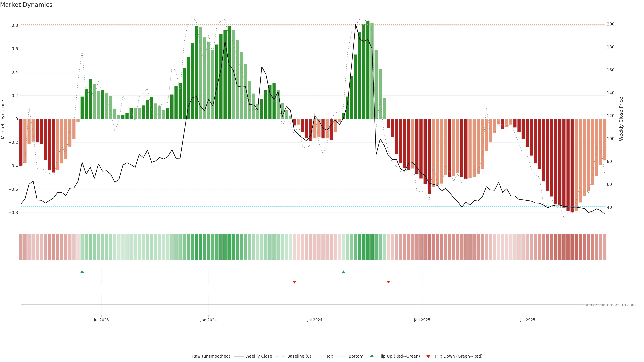Click the Jul 2023 x-axis label
644x362 pixels.
point(101,320)
